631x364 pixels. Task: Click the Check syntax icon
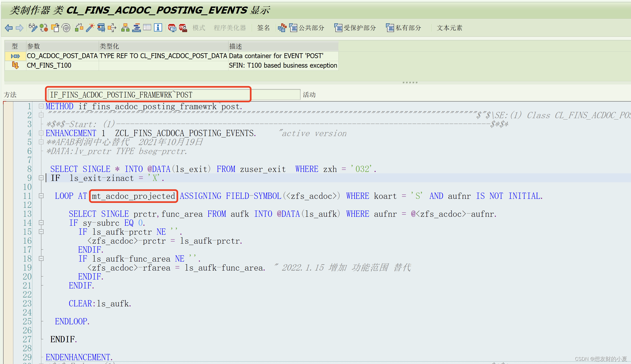tap(79, 28)
